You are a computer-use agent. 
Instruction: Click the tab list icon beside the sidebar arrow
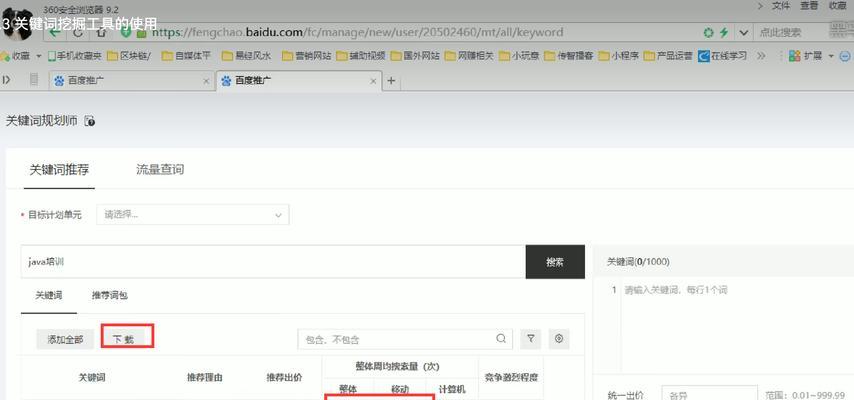click(x=34, y=80)
